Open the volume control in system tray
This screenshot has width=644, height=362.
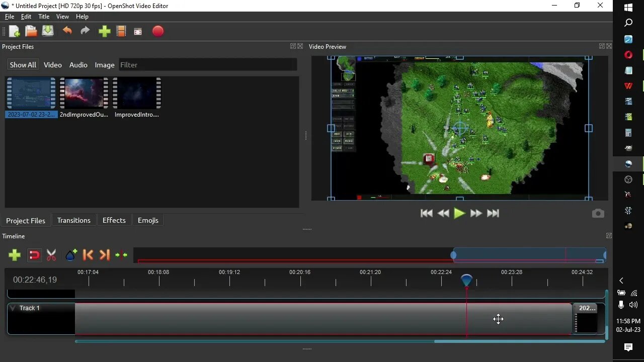633,305
